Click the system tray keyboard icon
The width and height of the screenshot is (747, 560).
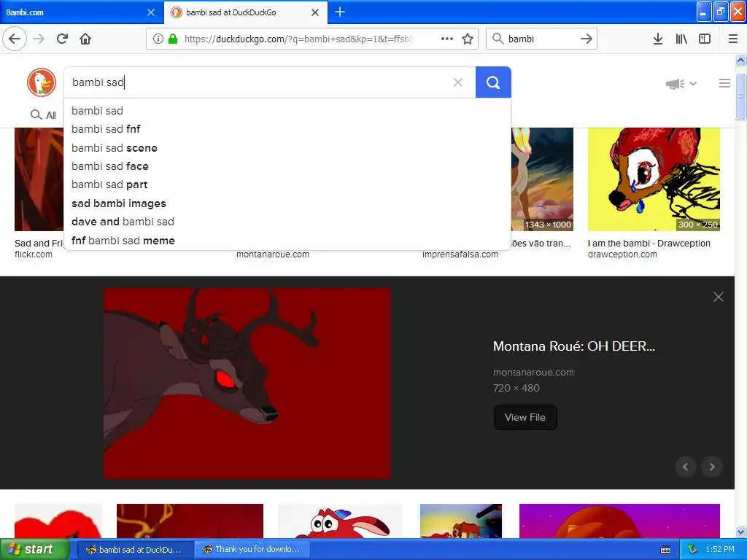coord(665,550)
